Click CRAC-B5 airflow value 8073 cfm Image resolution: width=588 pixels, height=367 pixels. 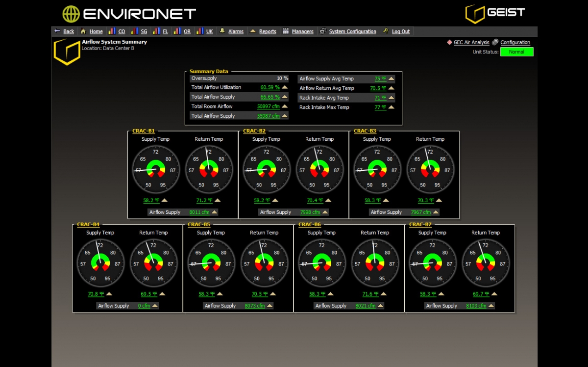[x=255, y=306]
